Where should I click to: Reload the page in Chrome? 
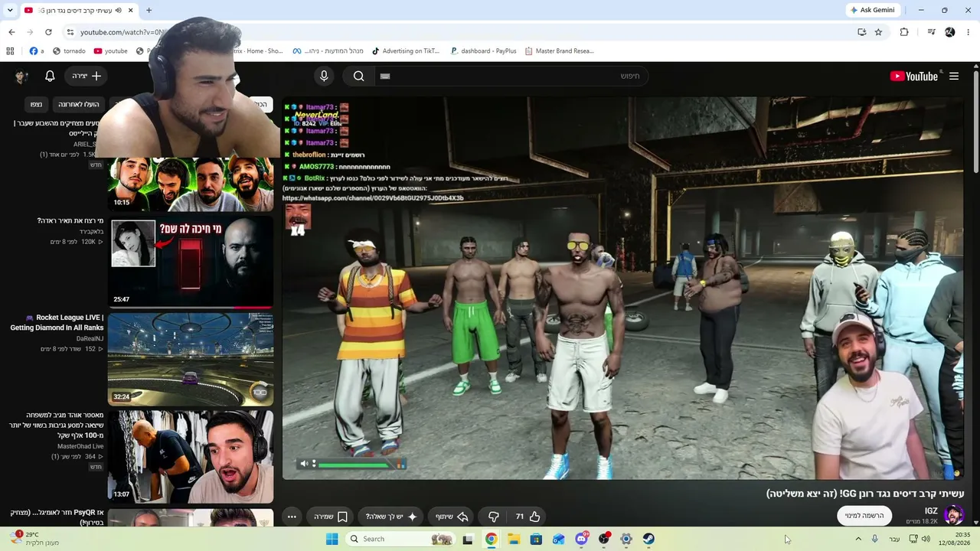click(x=48, y=32)
